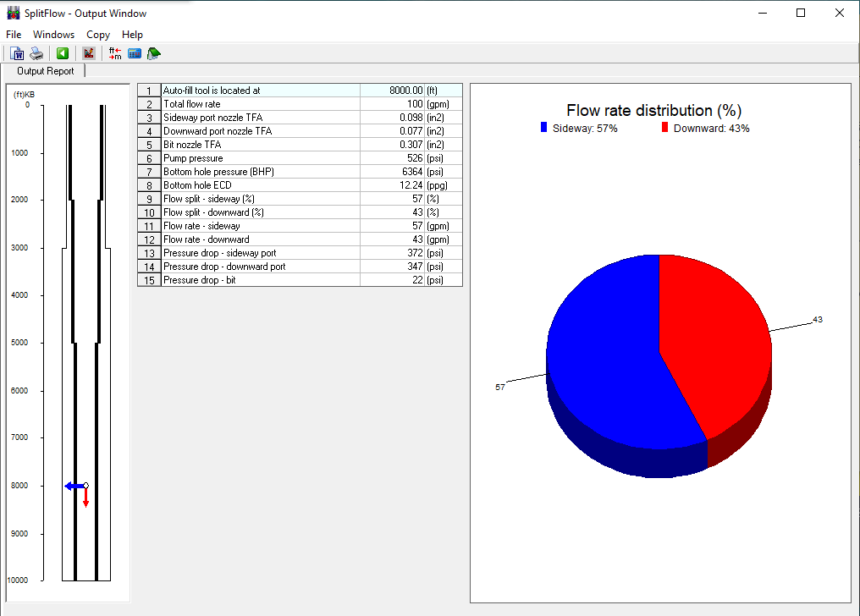This screenshot has height=616, width=860.
Task: Select row 15 header for Pressure drop - bit
Action: tap(149, 280)
